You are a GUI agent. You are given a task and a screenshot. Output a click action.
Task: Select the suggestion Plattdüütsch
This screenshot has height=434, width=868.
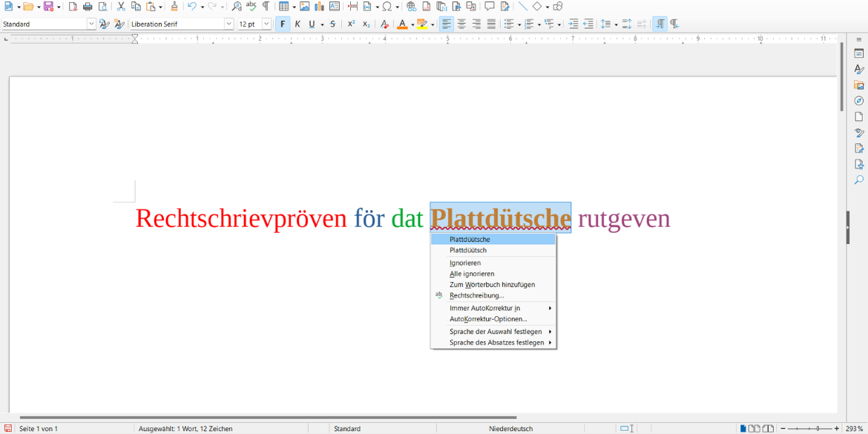467,250
